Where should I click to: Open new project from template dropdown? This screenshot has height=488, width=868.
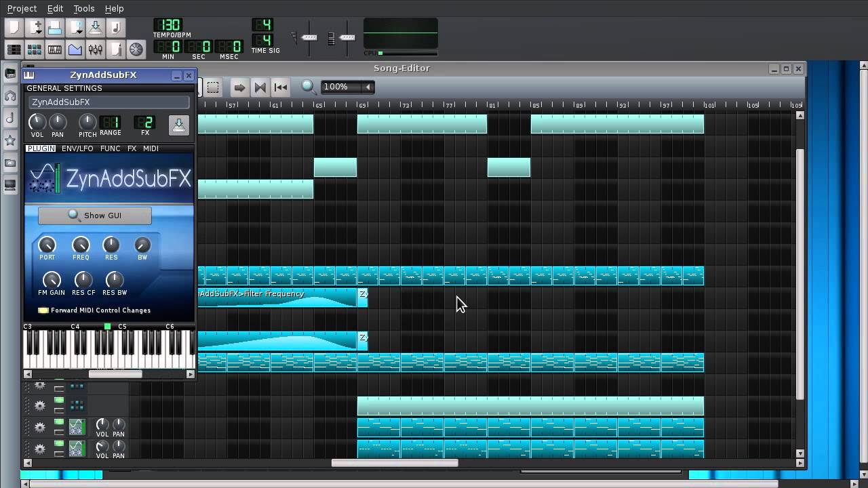35,28
